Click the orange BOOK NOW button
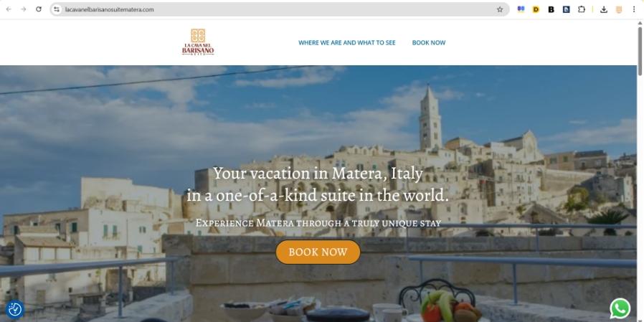The height and width of the screenshot is (322, 644). tap(318, 252)
